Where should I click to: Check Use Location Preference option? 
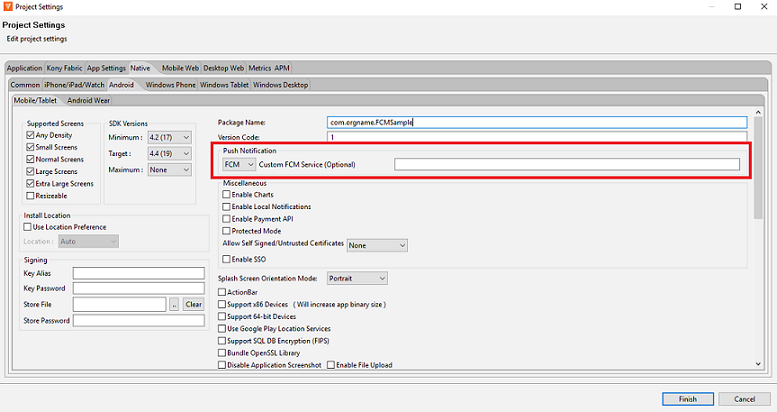coord(28,226)
